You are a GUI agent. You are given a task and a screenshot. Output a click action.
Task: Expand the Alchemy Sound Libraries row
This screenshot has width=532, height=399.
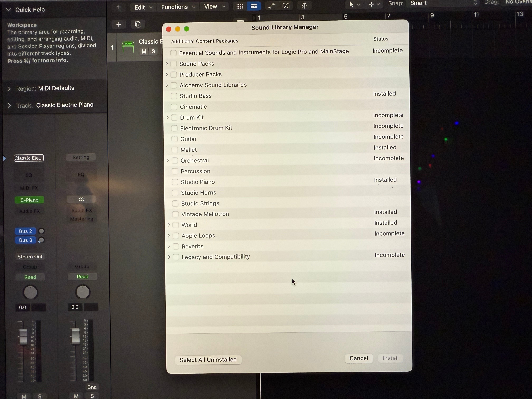click(167, 85)
